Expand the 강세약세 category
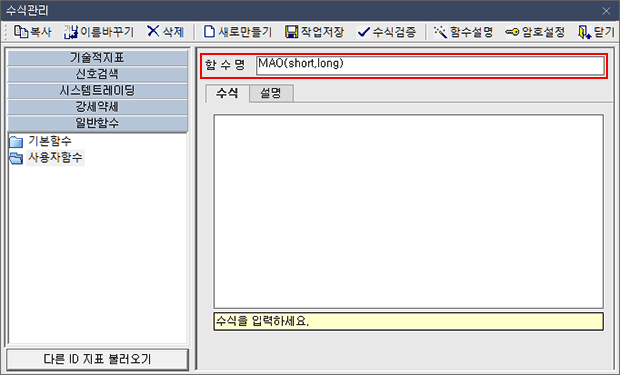This screenshot has width=620, height=375. click(97, 107)
